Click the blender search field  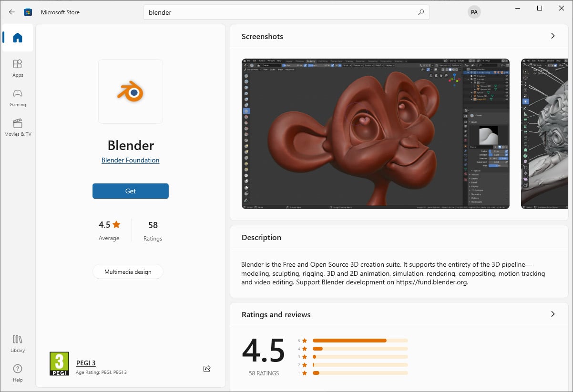(x=286, y=12)
